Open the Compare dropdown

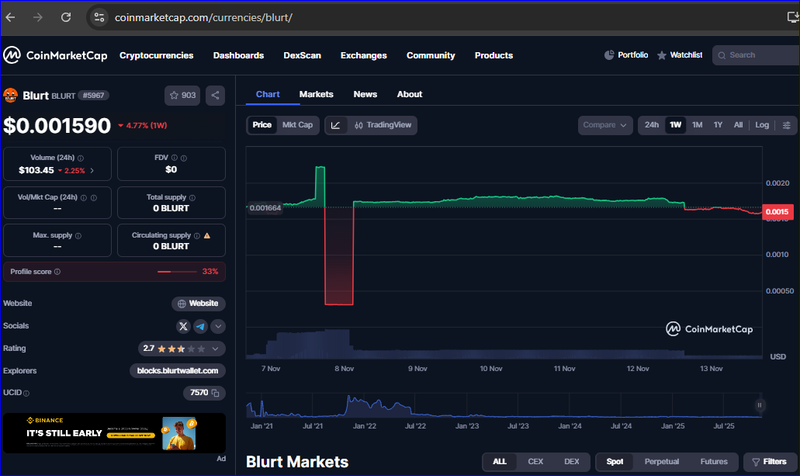(605, 125)
